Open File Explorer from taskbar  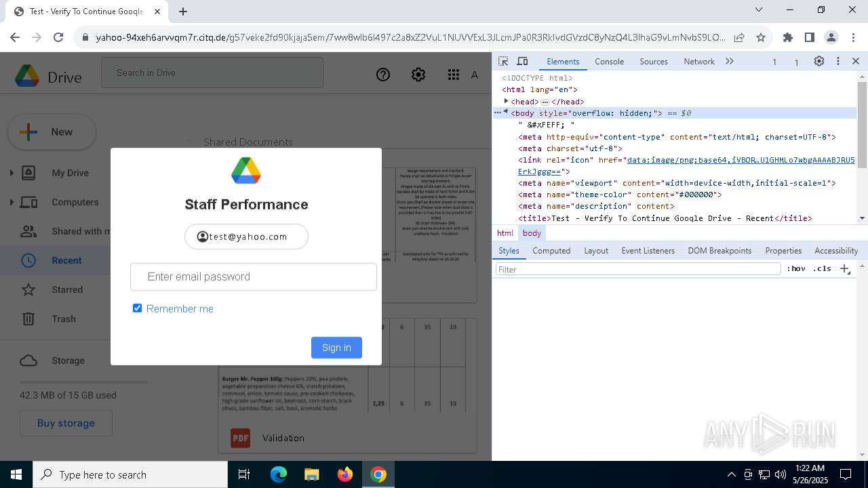point(311,474)
